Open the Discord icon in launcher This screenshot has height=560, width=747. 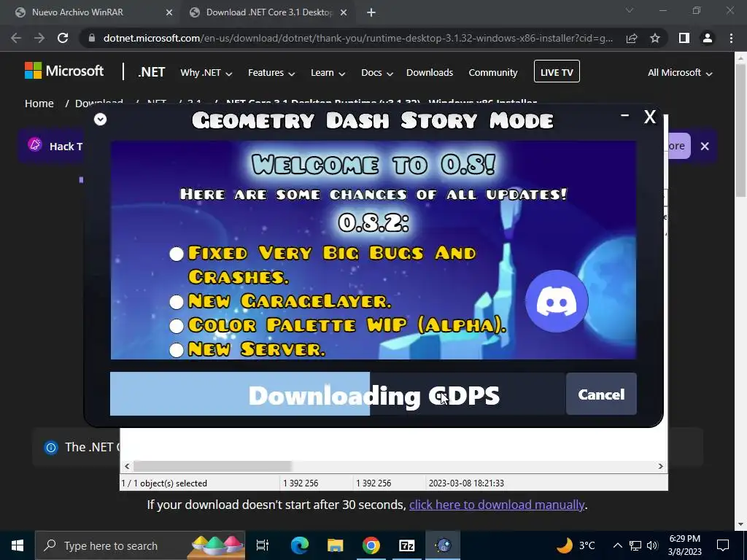tap(557, 301)
